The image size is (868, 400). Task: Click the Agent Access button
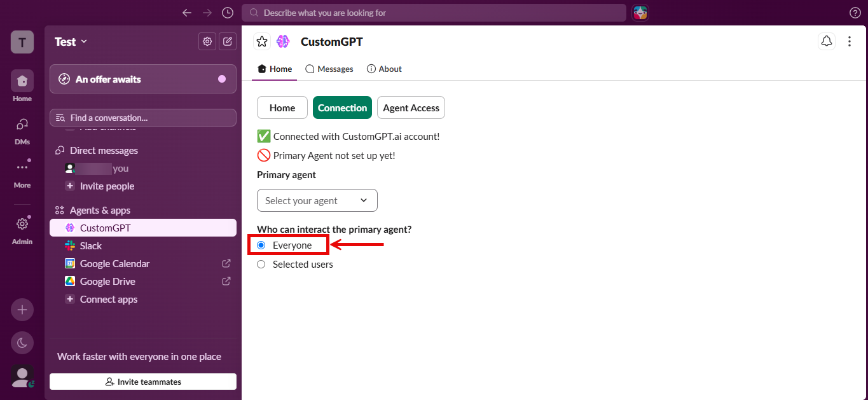(x=411, y=107)
